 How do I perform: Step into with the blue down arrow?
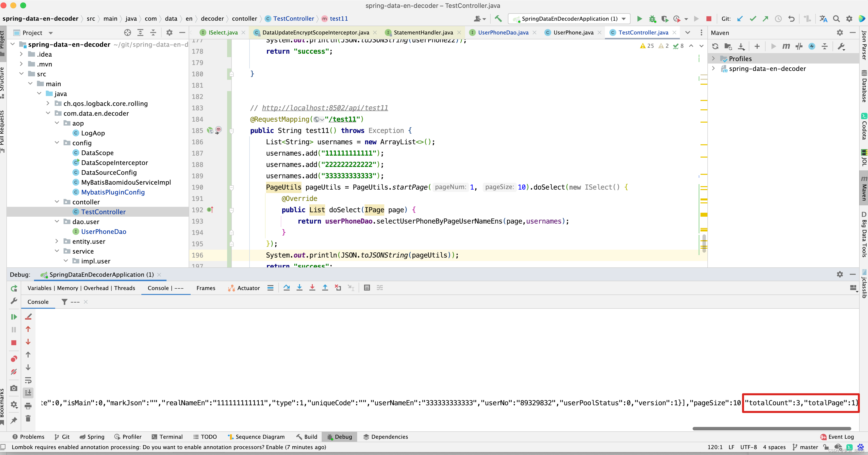click(x=299, y=288)
